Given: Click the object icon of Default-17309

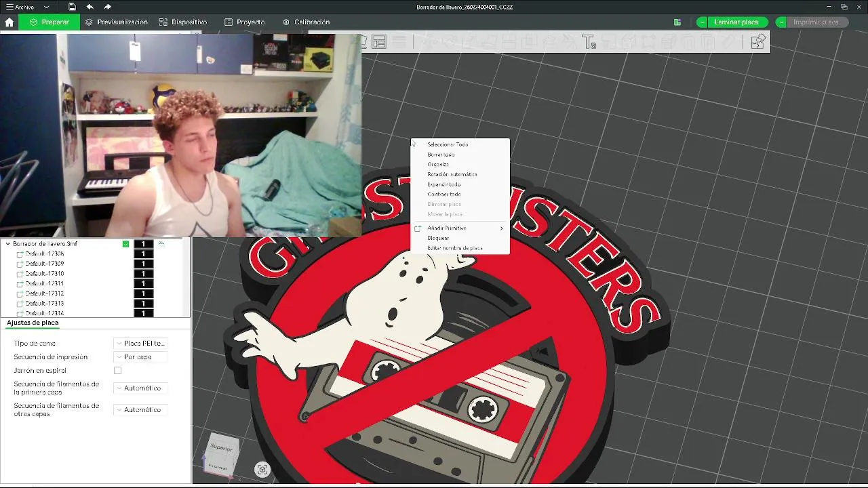Looking at the screenshot, I should pos(20,264).
